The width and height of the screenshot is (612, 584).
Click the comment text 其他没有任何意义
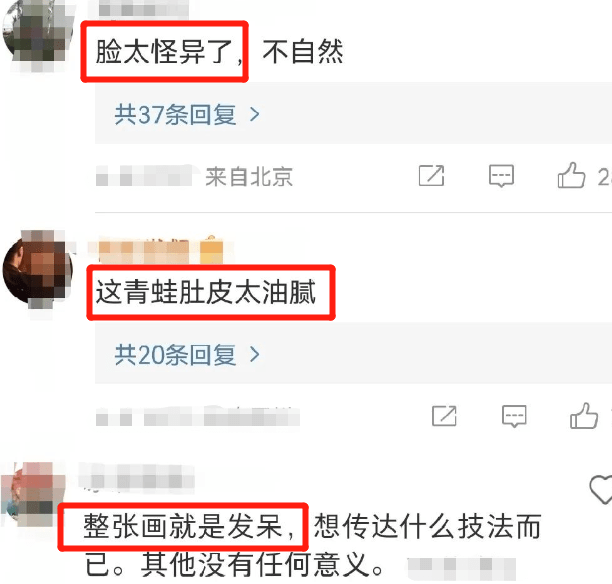pyautogui.click(x=256, y=564)
